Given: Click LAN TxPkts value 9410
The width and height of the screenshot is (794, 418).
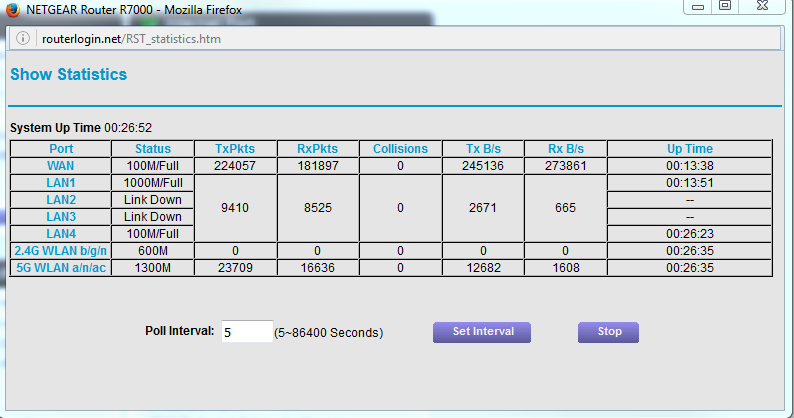Looking at the screenshot, I should (x=235, y=208).
